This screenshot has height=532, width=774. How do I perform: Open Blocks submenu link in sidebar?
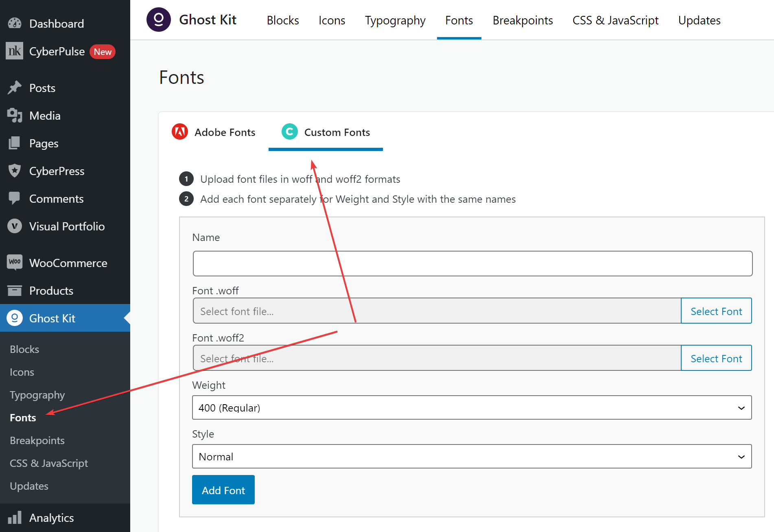coord(24,349)
